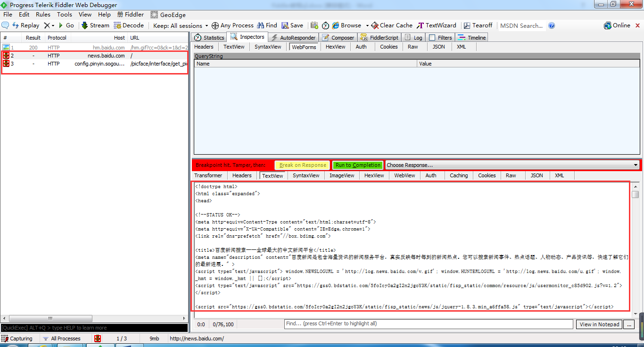Switch to response WebView tab
The image size is (644, 347).
point(405,175)
